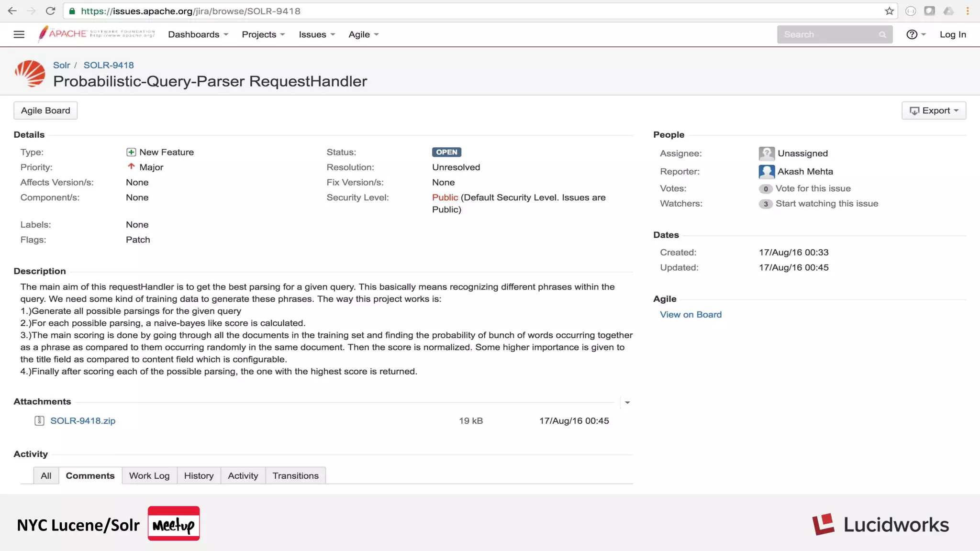Open the Chrome three-dot menu

[968, 11]
